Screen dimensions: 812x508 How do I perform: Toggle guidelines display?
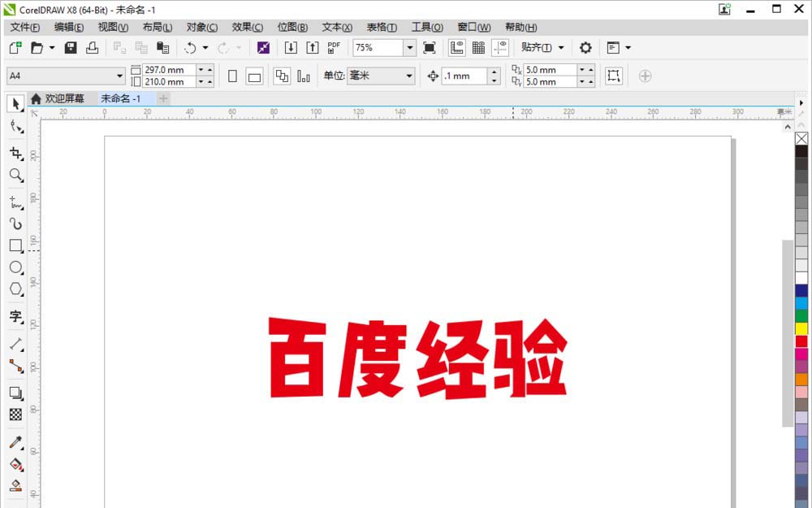tap(500, 48)
